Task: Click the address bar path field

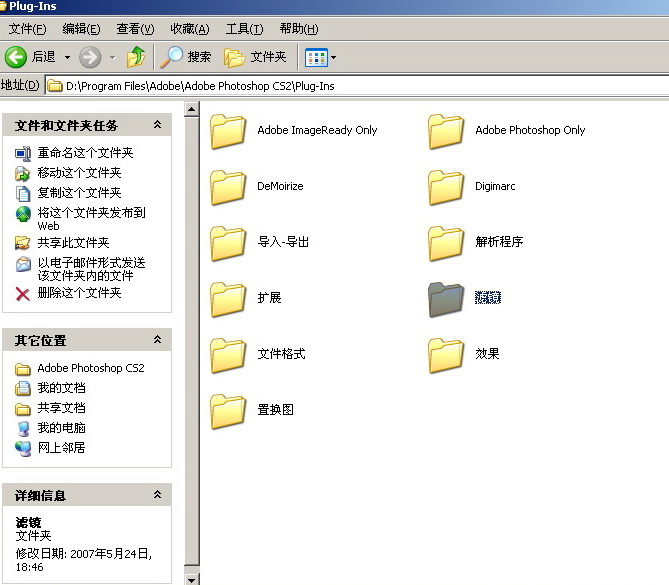Action: 357,86
